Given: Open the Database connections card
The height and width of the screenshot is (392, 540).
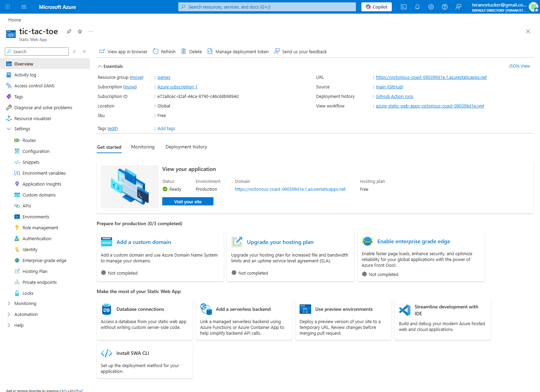Looking at the screenshot, I should tap(144, 320).
